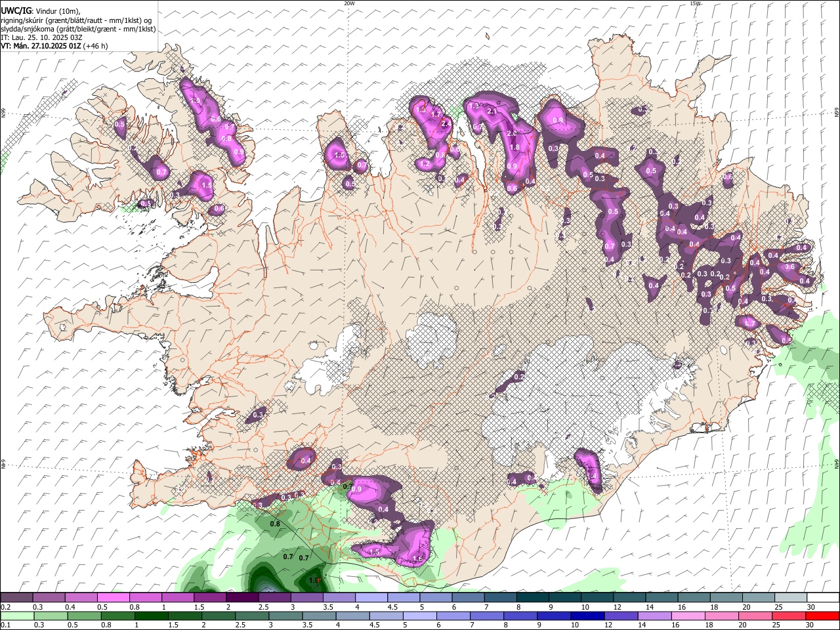Select the rigning/skúrir legend description line

tap(77, 20)
